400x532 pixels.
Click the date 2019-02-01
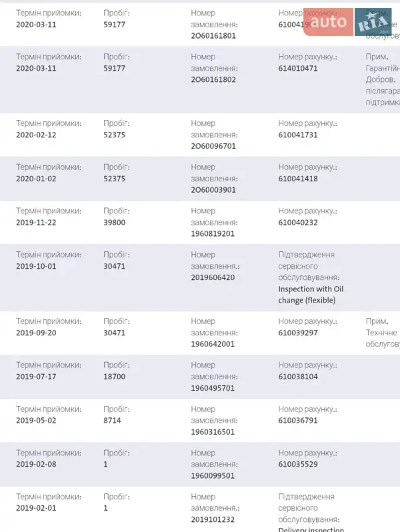tap(36, 508)
